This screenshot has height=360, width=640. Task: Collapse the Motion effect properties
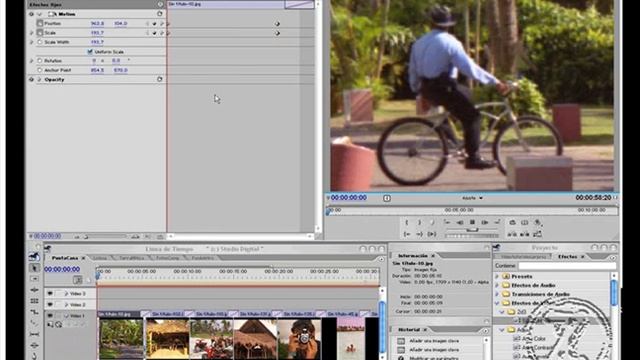pos(40,14)
